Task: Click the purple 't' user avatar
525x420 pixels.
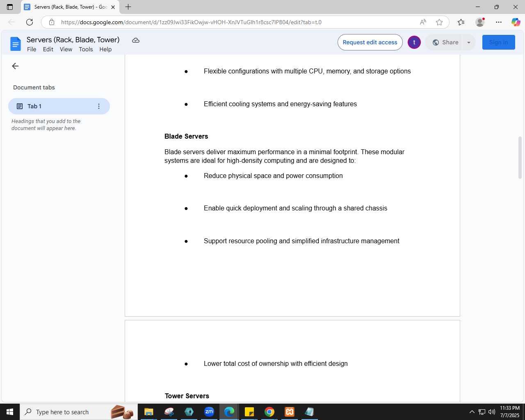Action: [x=414, y=42]
